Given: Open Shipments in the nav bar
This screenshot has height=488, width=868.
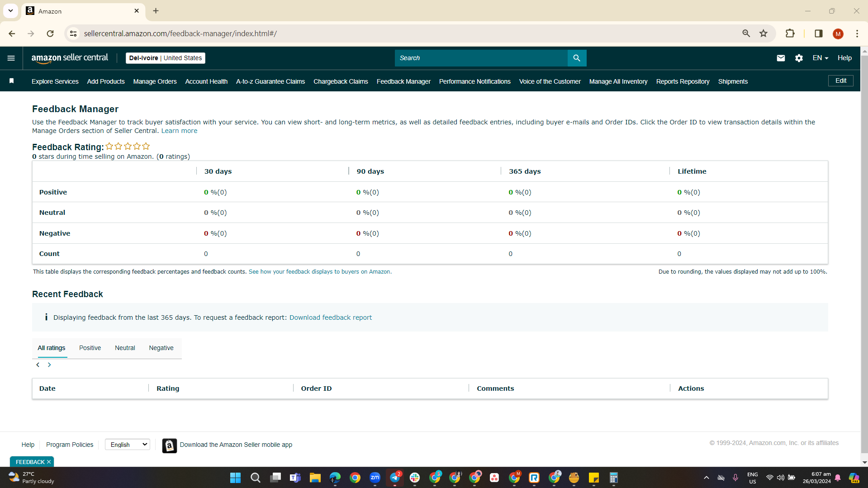Looking at the screenshot, I should (733, 81).
